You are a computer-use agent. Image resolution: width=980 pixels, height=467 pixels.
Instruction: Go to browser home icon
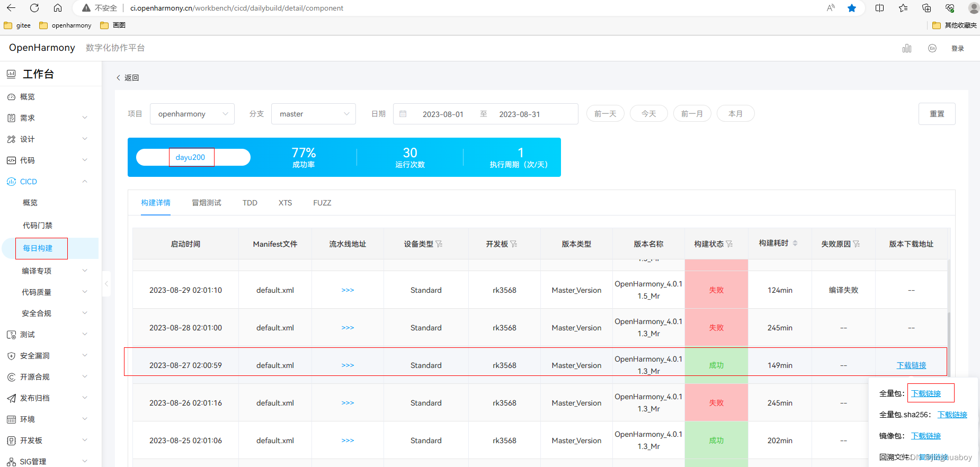(x=58, y=8)
